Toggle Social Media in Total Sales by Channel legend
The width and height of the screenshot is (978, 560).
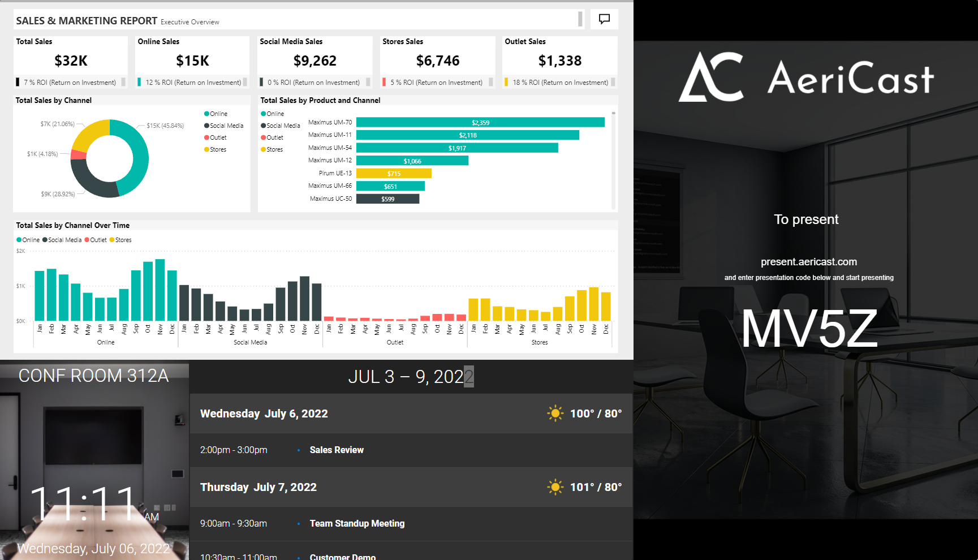pos(223,126)
